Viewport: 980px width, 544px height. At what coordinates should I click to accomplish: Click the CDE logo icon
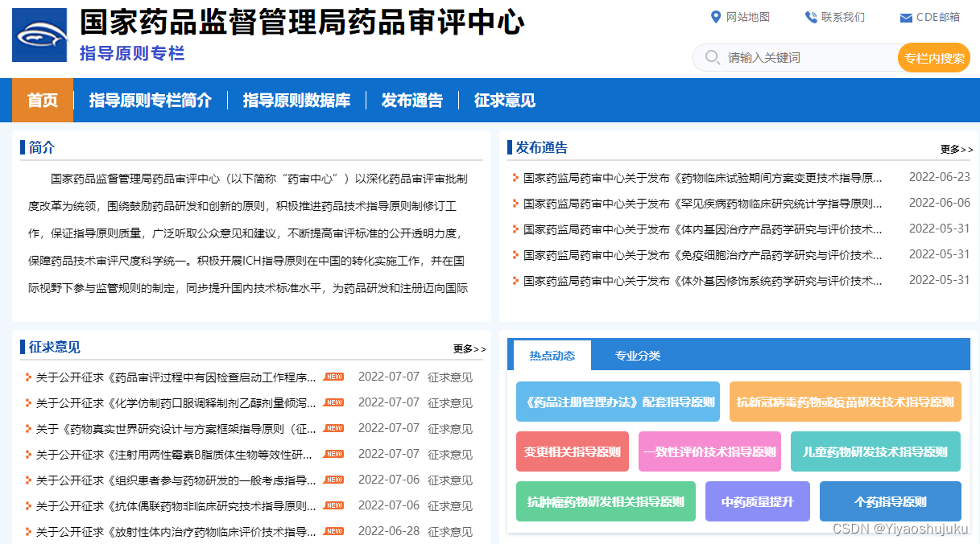click(x=39, y=35)
